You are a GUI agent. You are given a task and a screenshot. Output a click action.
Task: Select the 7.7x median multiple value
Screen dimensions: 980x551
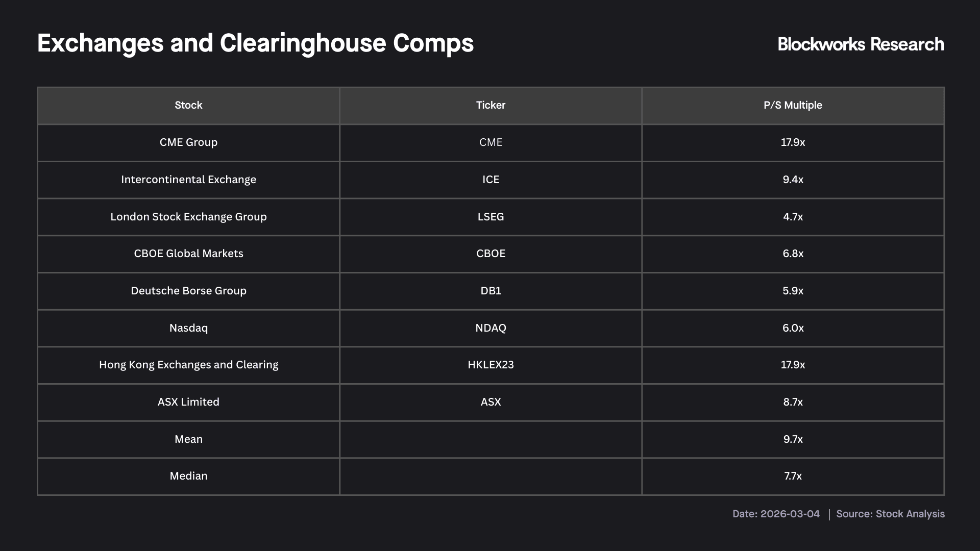[x=793, y=476]
